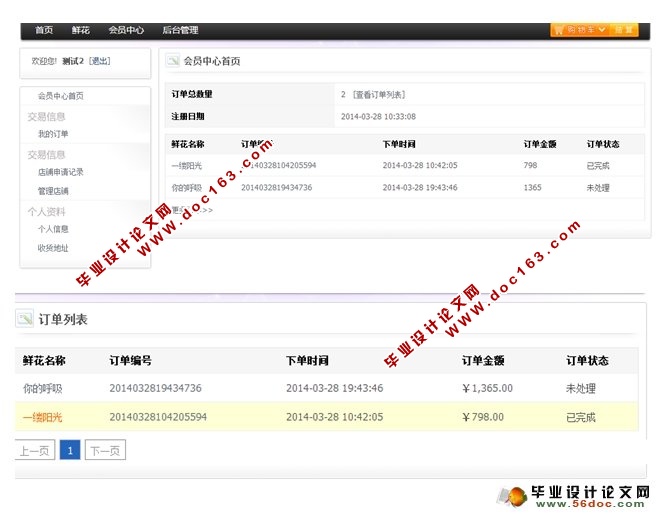Click the 已完成 status in order list
This screenshot has width=660, height=514.
pos(581,417)
